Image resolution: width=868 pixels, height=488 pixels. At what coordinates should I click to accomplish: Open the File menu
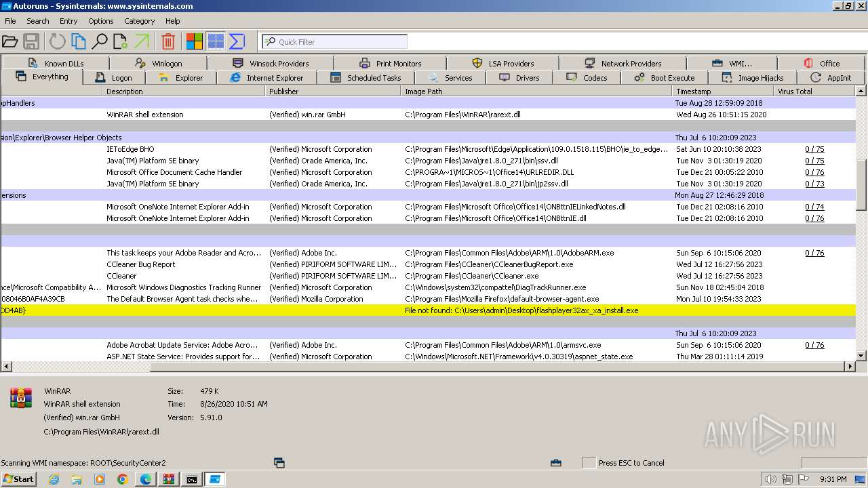(10, 21)
